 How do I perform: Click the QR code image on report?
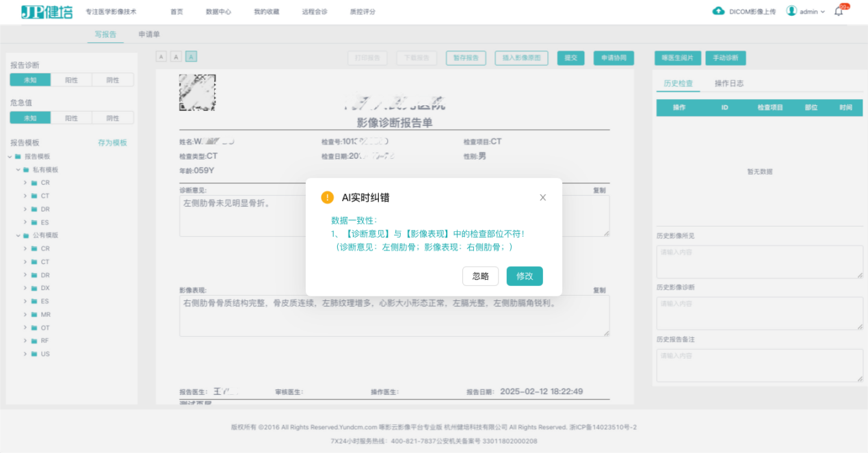(x=198, y=92)
